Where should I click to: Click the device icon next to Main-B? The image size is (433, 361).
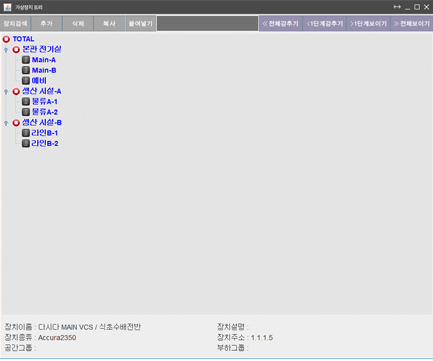pyautogui.click(x=26, y=70)
